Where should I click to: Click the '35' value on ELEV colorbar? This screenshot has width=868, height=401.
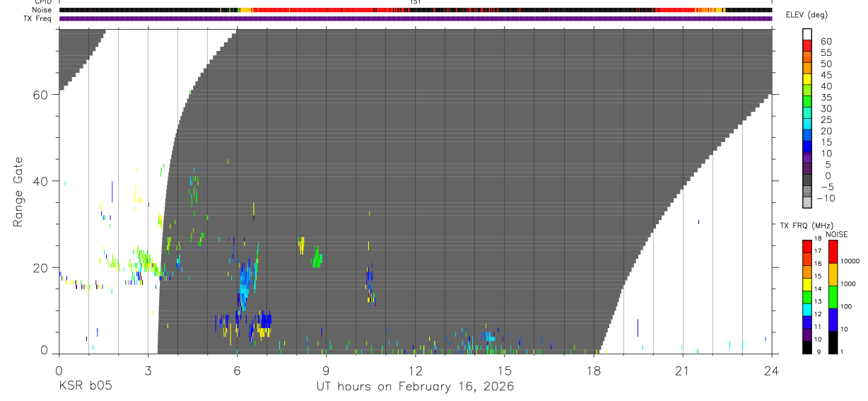coord(826,98)
